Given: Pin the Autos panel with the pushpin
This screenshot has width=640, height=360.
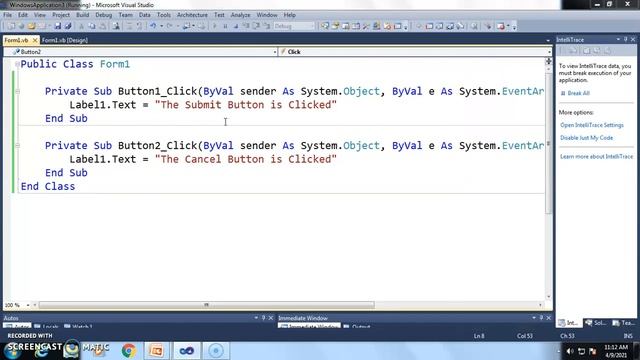Looking at the screenshot, I should [264, 318].
